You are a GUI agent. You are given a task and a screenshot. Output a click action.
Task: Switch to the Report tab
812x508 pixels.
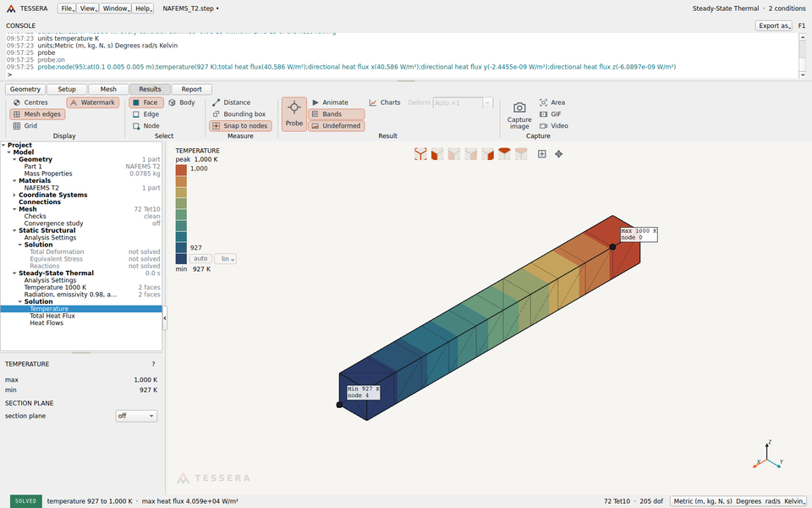(x=192, y=89)
